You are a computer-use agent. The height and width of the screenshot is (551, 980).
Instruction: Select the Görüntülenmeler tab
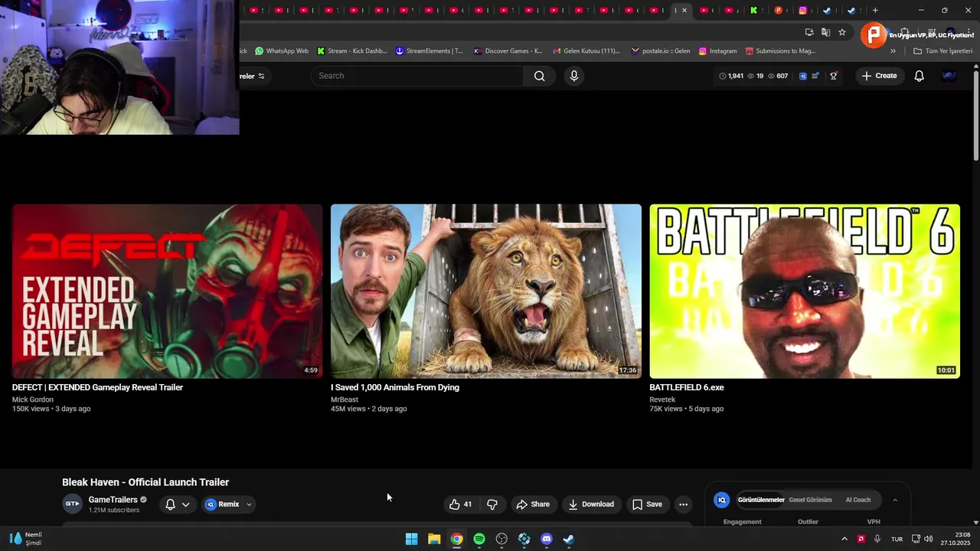(761, 500)
